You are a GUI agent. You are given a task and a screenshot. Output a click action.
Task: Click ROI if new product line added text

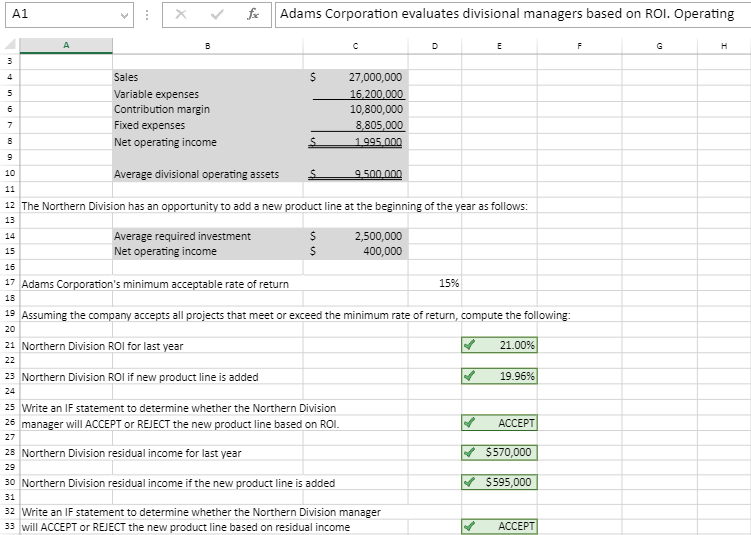click(140, 377)
